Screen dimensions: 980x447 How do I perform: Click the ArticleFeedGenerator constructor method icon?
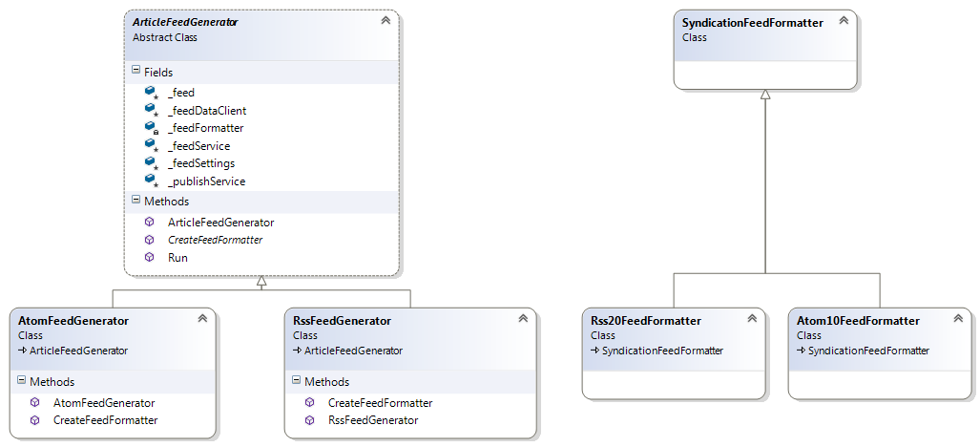[x=149, y=223]
